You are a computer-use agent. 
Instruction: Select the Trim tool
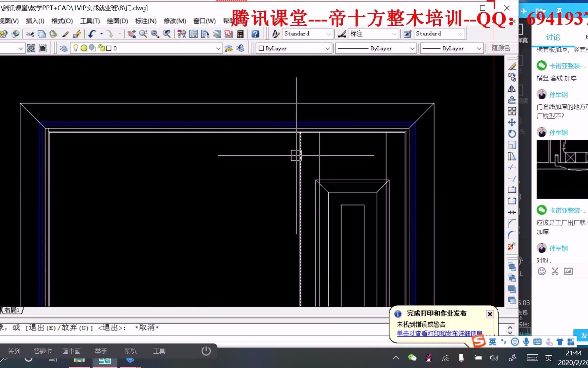(512, 167)
